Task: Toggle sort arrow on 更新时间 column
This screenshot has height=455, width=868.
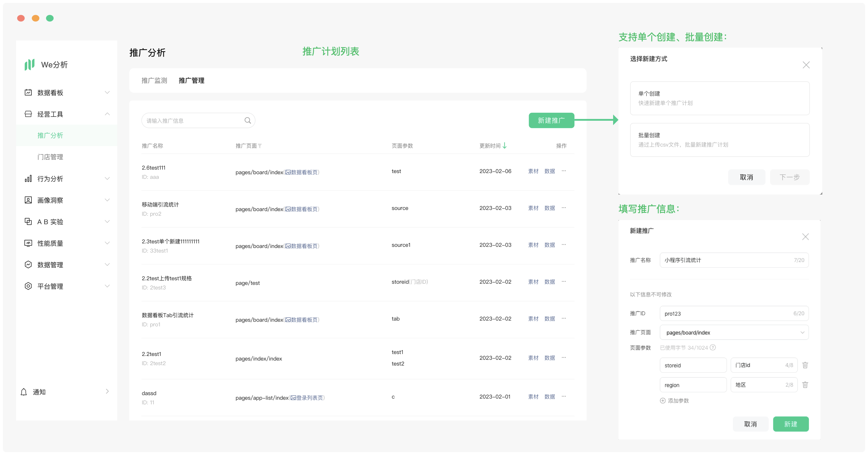Action: (504, 146)
